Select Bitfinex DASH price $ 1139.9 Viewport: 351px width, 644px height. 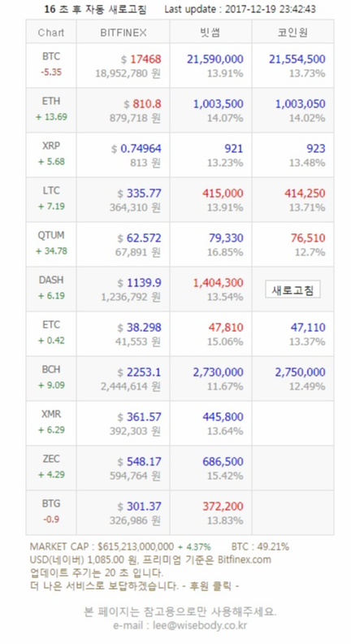pyautogui.click(x=139, y=283)
